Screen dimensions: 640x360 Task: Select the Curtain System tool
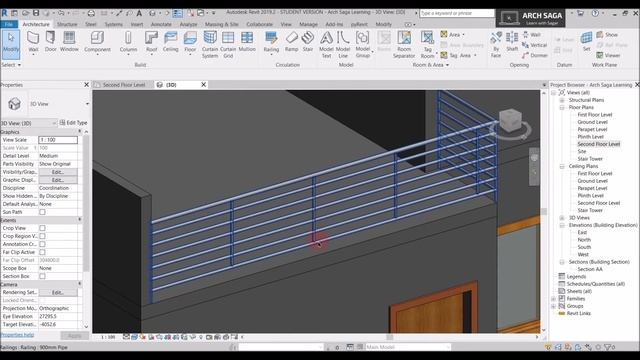point(210,44)
